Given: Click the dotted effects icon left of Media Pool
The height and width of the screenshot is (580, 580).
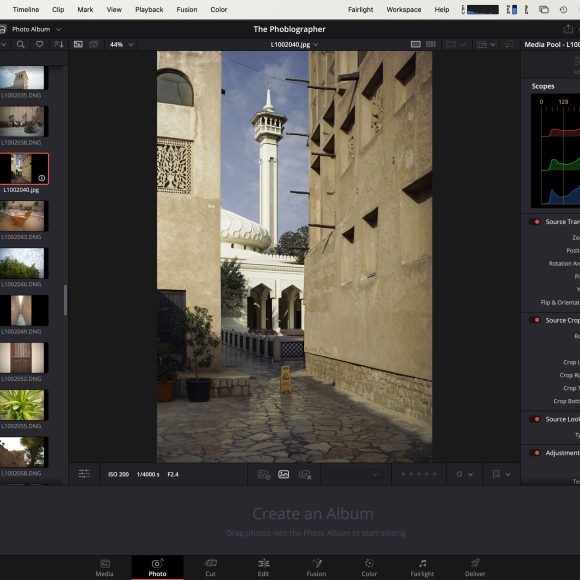Looking at the screenshot, I should click(x=509, y=44).
